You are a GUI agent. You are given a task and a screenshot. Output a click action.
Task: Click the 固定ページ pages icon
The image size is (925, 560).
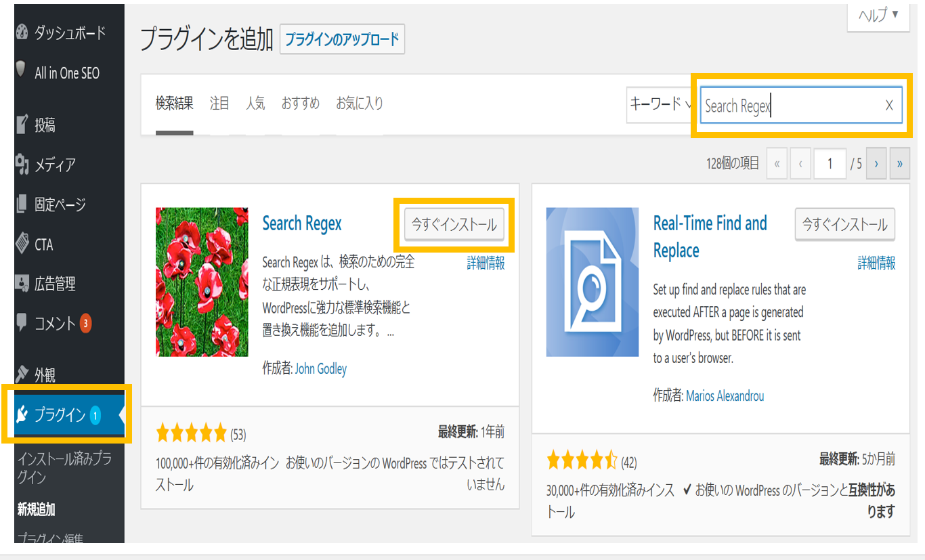pyautogui.click(x=22, y=204)
